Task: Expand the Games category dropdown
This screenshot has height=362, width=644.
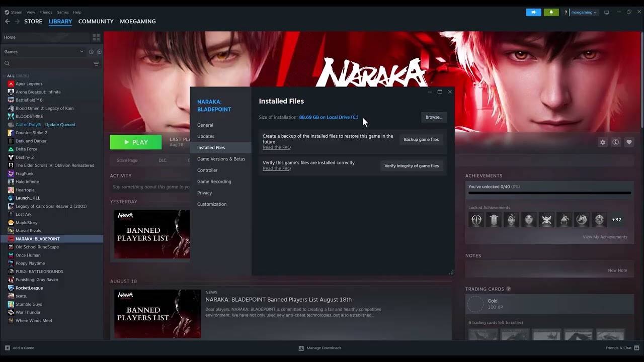Action: [x=82, y=52]
